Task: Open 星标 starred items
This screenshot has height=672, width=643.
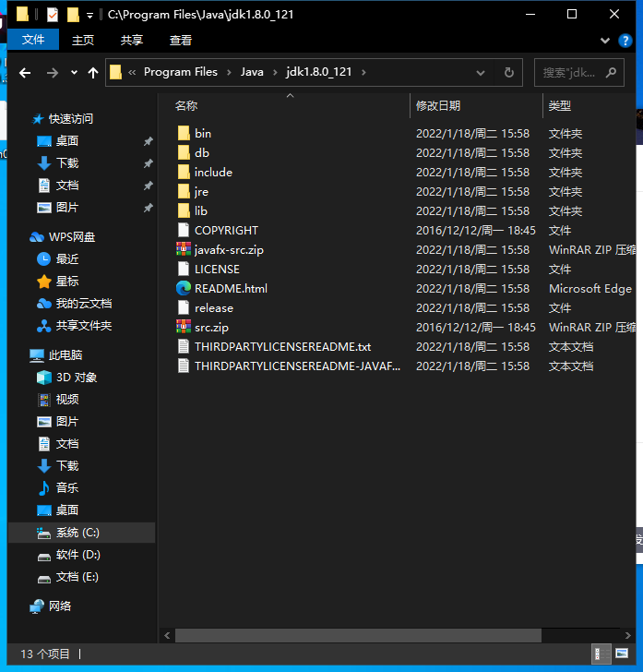Action: (67, 282)
